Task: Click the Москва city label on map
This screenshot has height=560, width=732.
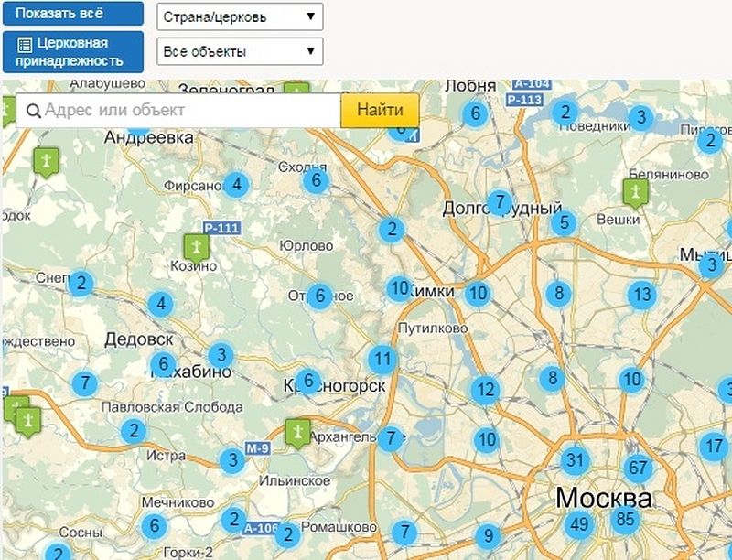Action: pos(604,499)
